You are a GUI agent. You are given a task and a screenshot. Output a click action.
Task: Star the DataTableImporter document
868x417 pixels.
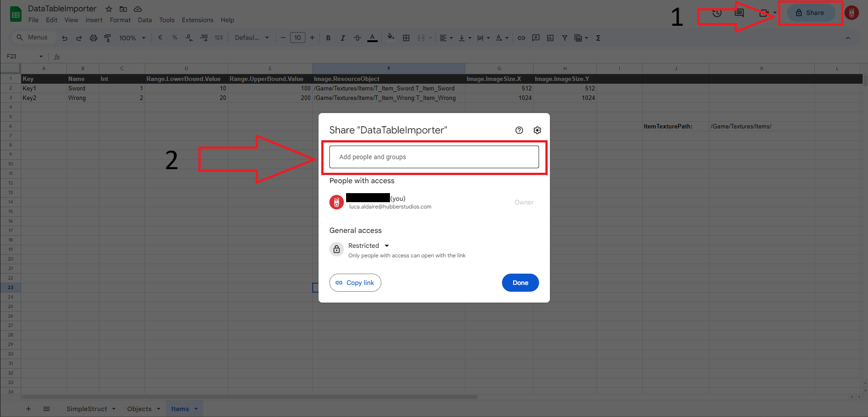pos(109,9)
